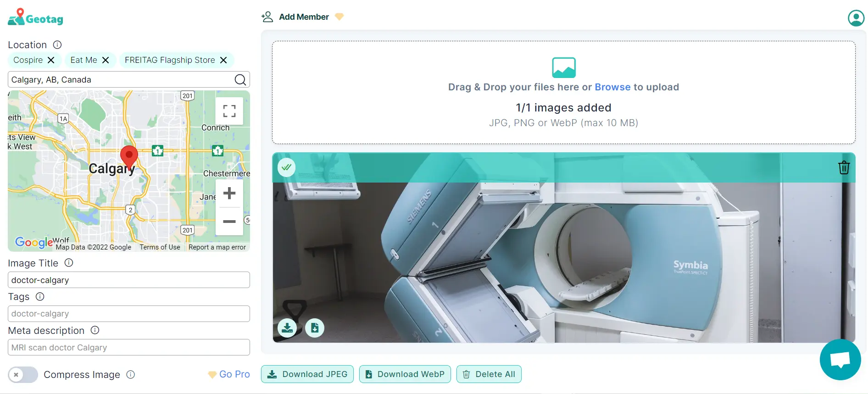Click the Delete All button
This screenshot has width=868, height=394.
coord(489,374)
